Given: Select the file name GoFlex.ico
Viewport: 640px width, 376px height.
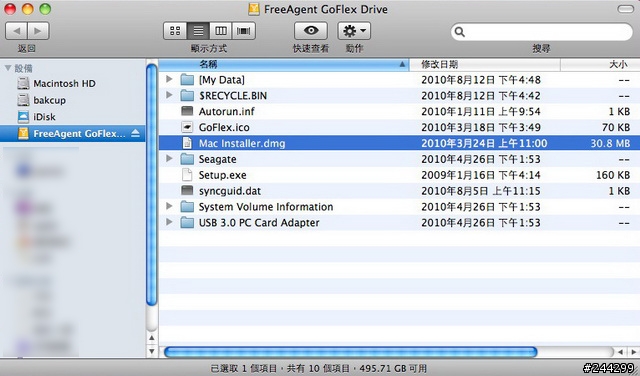Looking at the screenshot, I should tap(224, 127).
